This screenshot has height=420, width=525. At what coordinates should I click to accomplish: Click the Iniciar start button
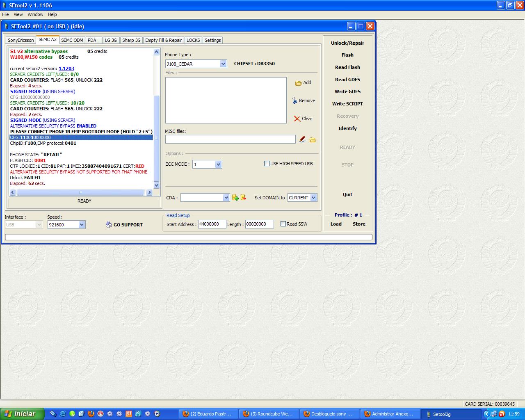click(x=21, y=414)
